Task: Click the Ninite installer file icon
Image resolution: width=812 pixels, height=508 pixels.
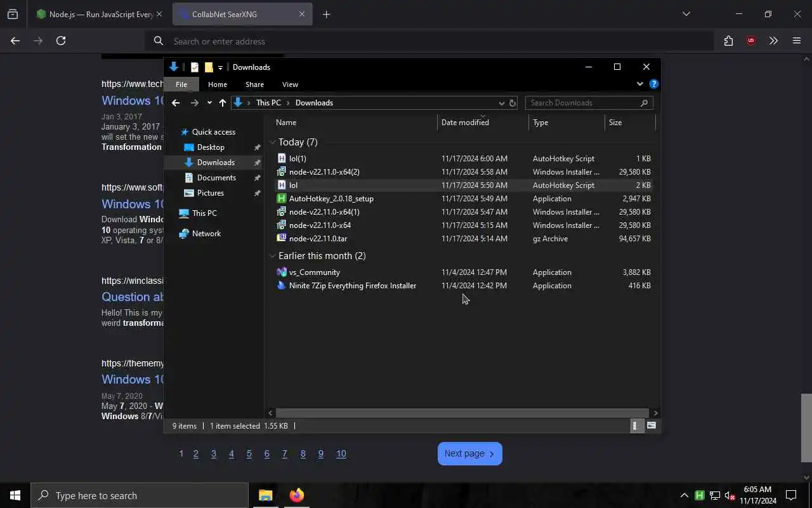Action: 282,285
